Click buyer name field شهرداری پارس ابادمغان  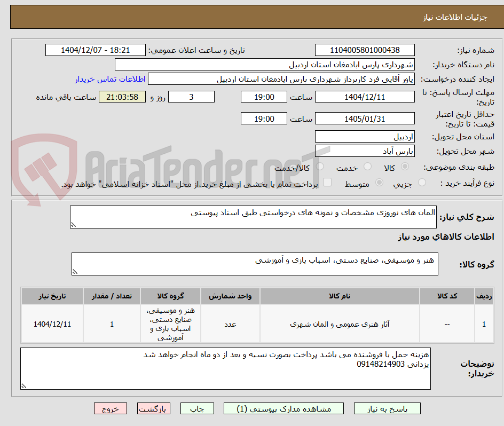pyautogui.click(x=264, y=64)
